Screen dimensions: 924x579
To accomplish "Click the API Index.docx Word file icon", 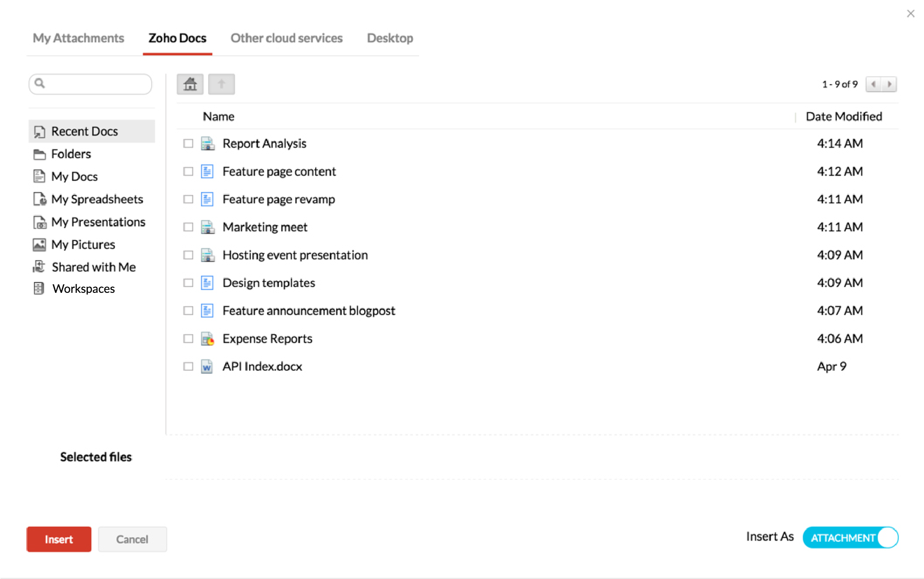I will [207, 366].
